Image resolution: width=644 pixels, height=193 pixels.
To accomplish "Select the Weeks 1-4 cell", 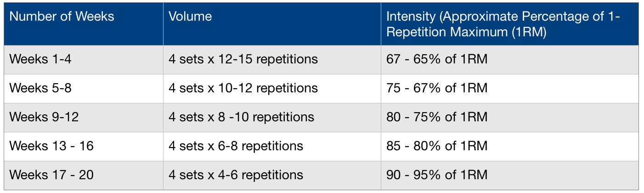I will pyautogui.click(x=84, y=60).
